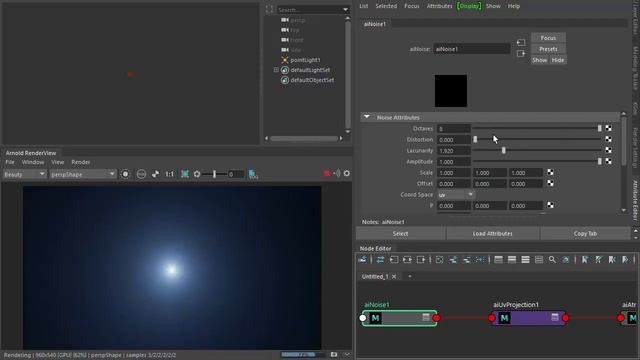Select pointLight1 in the outliner
Screen dimensions: 640x360
pyautogui.click(x=305, y=60)
